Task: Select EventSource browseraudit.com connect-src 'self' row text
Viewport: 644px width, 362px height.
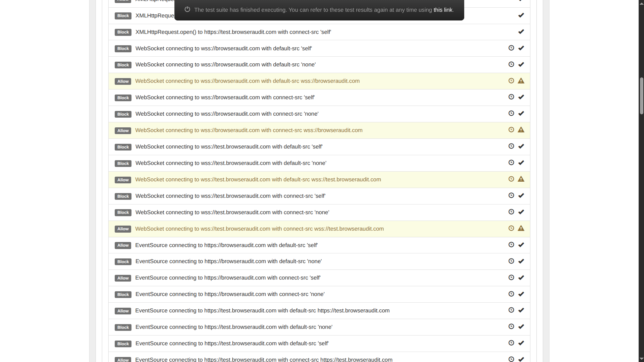Action: click(228, 278)
